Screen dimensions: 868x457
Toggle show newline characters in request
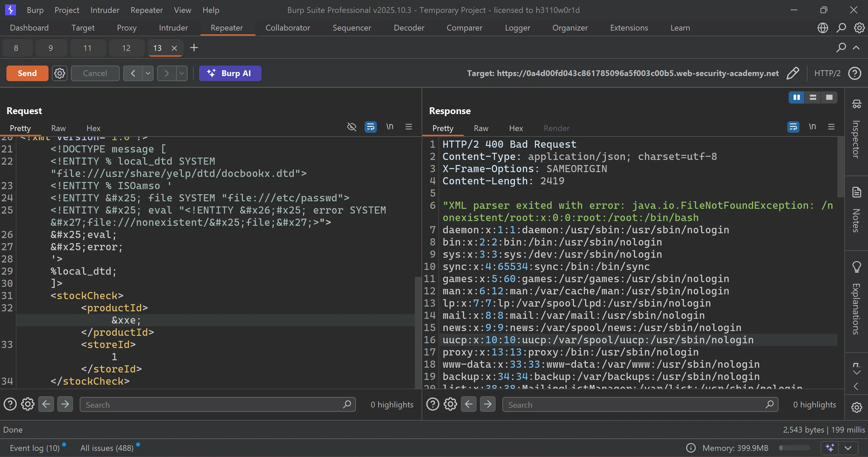click(390, 127)
